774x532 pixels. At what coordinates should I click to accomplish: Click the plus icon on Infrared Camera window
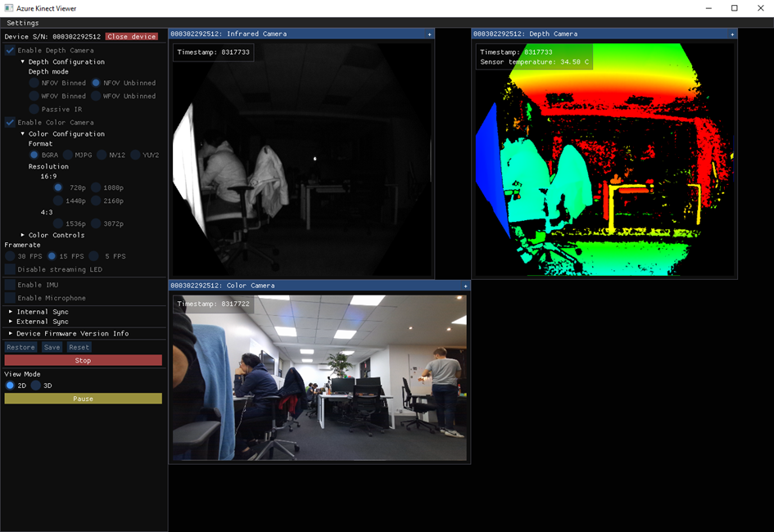point(429,34)
